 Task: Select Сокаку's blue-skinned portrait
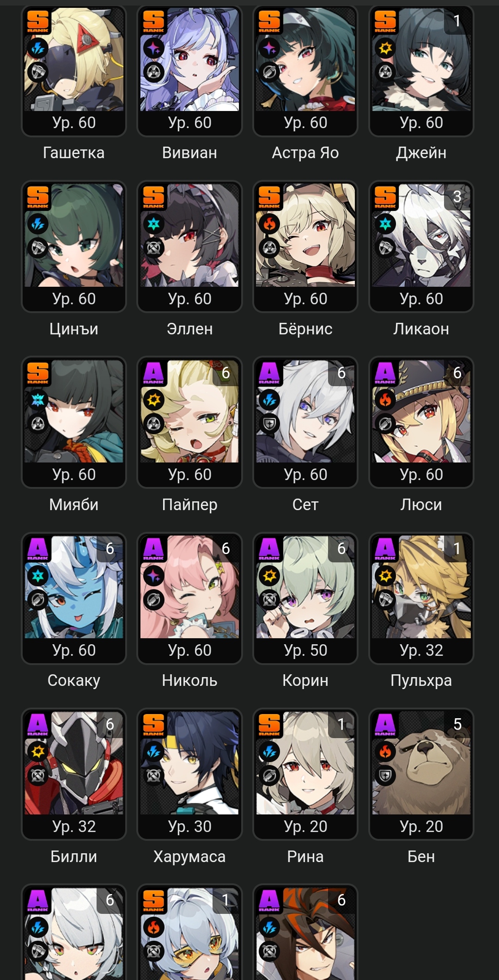pos(74,587)
